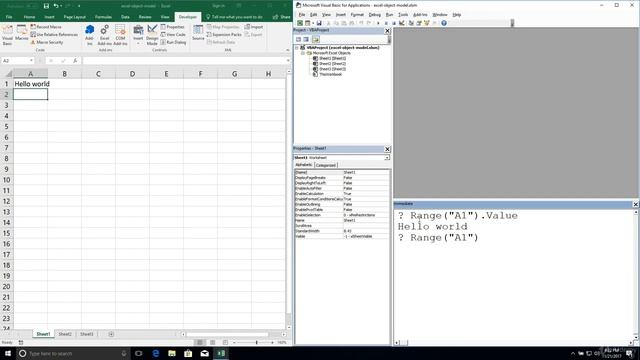Switch to Page Break Preview in status bar
The height and width of the screenshot is (360, 640).
225,342
